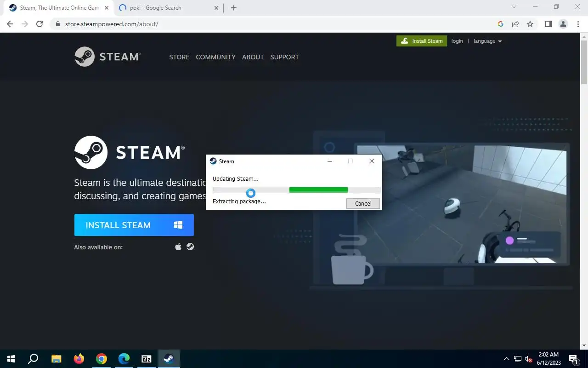Open the clock and date flyout

[x=548, y=359]
